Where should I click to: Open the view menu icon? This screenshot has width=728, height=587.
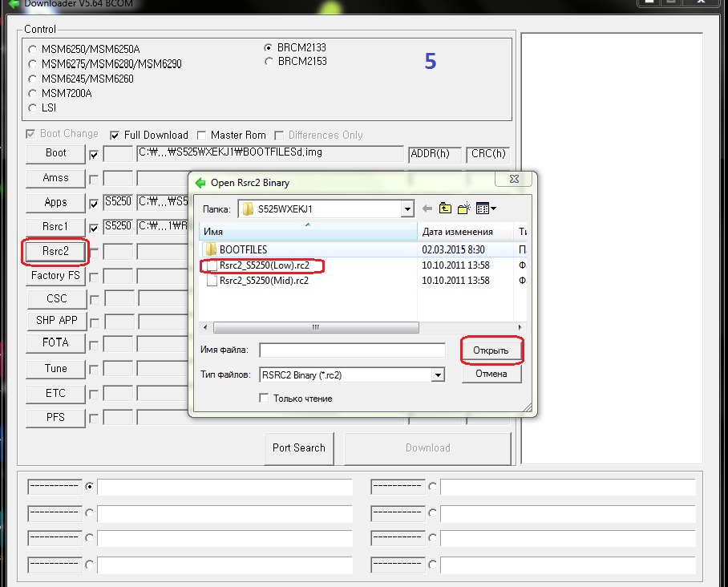click(x=485, y=209)
